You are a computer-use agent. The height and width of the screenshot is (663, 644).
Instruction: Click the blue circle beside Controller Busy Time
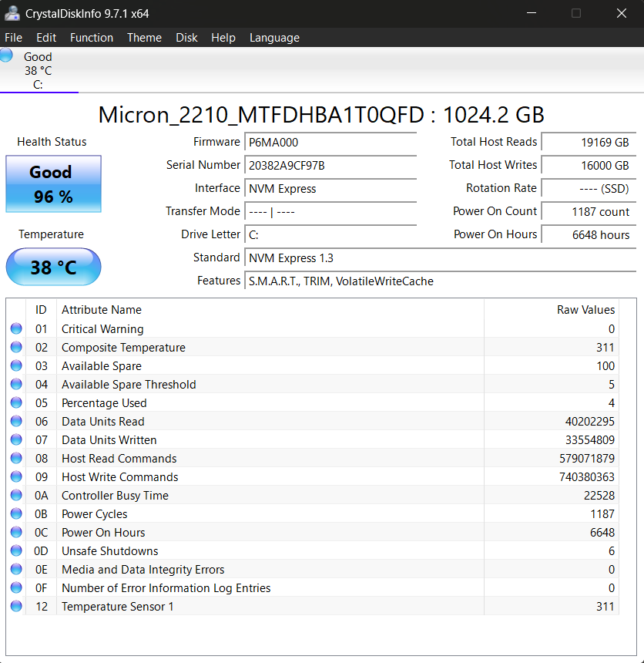16,495
